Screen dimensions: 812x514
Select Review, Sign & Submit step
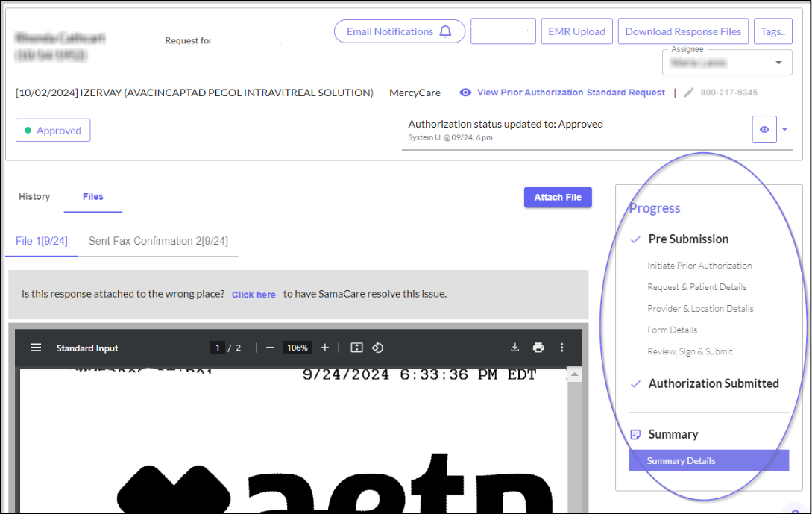point(690,351)
